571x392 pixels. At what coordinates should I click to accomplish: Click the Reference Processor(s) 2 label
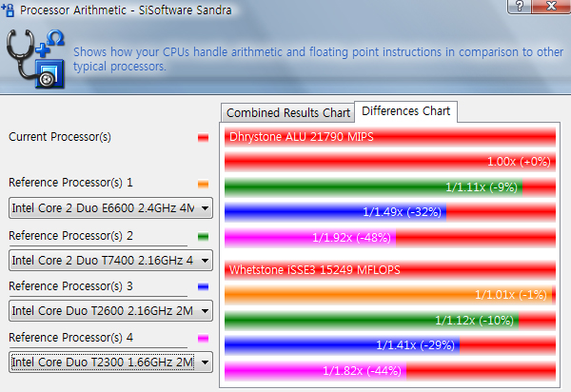tap(70, 236)
